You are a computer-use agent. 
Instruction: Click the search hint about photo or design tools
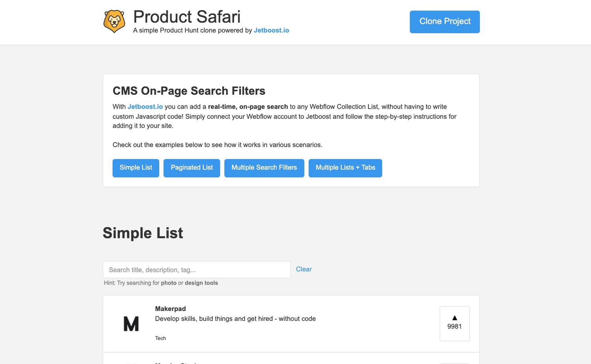[161, 283]
